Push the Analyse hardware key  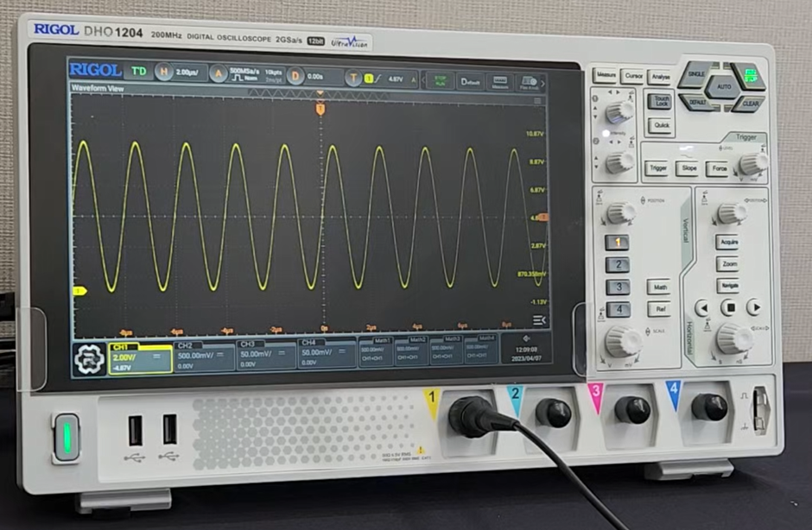[x=660, y=77]
